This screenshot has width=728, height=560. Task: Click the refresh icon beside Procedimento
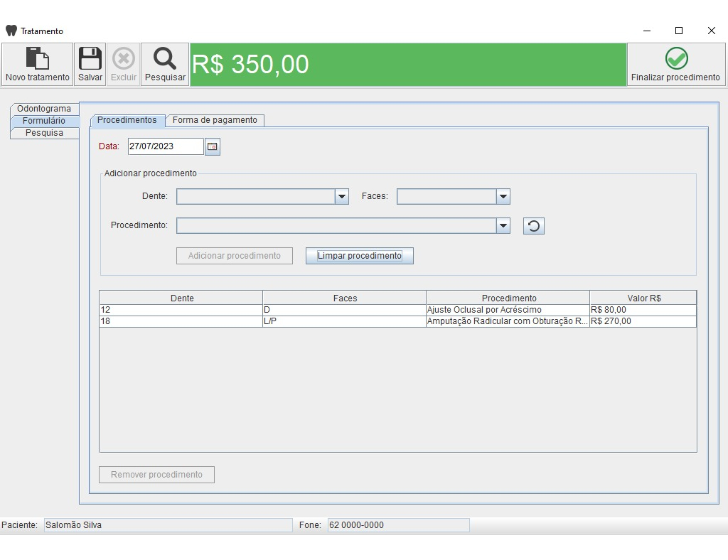[x=533, y=226]
